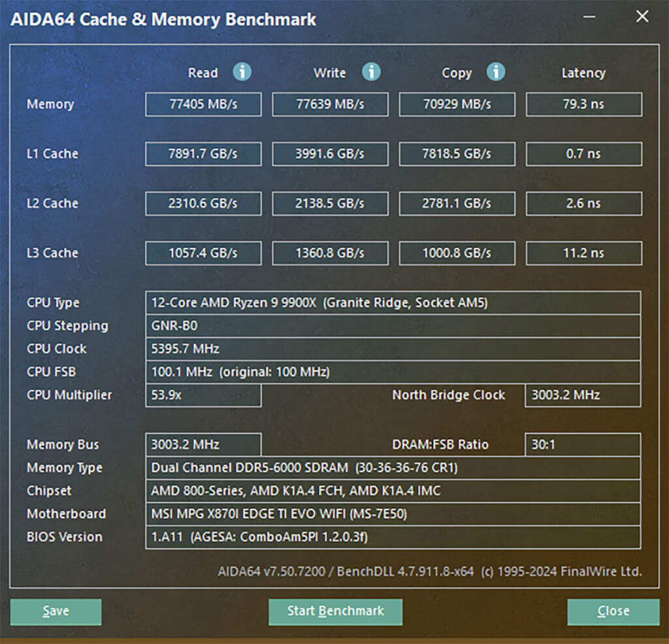Click the info icon next to Read
Viewport: 669px width, 644px height.
(x=242, y=72)
